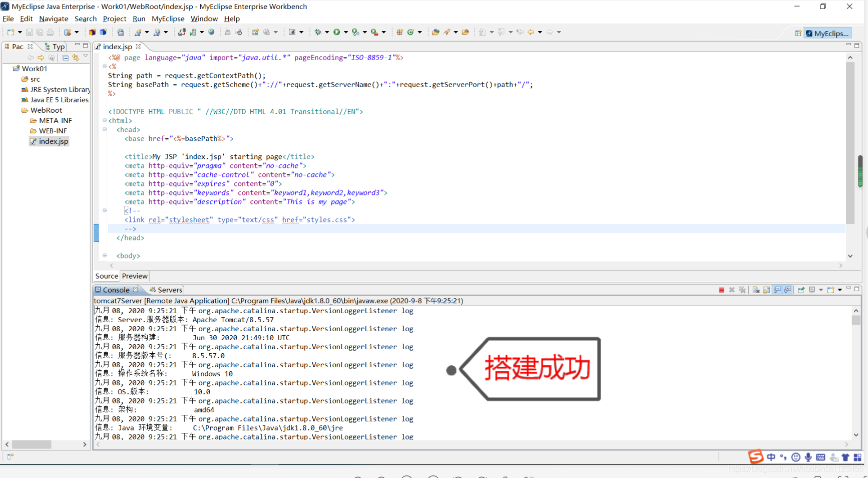Collapse the head tag fold marker
Screen dimensions: 868x478
[x=105, y=129]
